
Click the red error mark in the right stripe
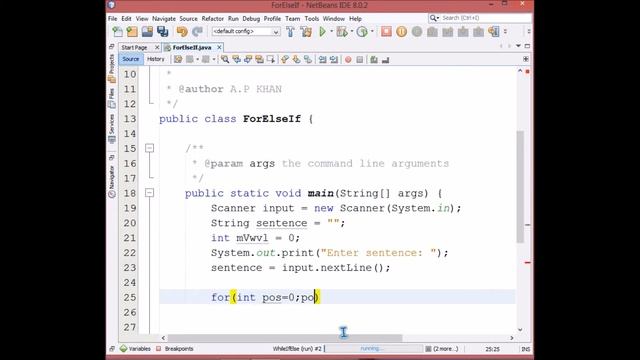[527, 262]
